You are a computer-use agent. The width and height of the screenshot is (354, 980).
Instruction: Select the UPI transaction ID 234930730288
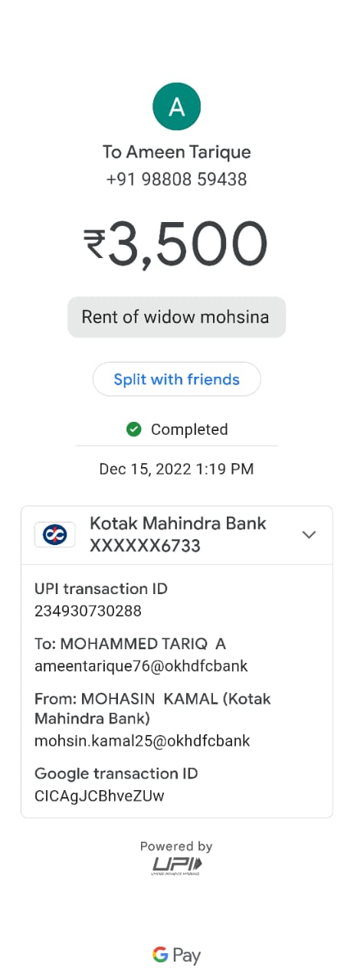click(88, 611)
